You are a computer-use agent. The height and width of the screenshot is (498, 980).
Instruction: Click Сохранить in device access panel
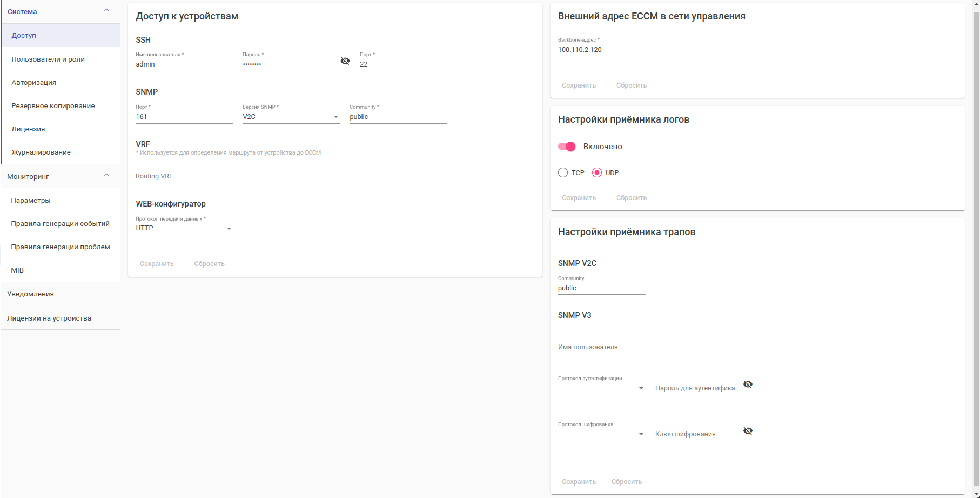click(x=157, y=264)
